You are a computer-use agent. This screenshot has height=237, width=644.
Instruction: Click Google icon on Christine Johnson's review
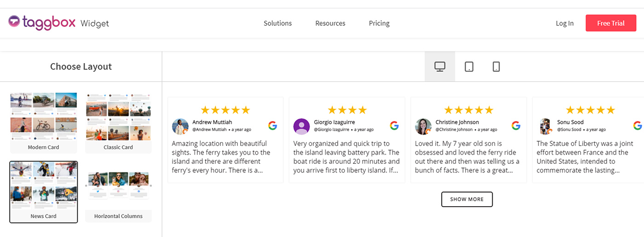pos(516,126)
